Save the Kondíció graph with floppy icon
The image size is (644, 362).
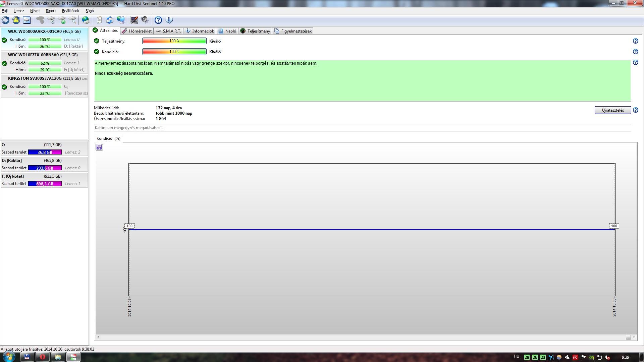[99, 147]
